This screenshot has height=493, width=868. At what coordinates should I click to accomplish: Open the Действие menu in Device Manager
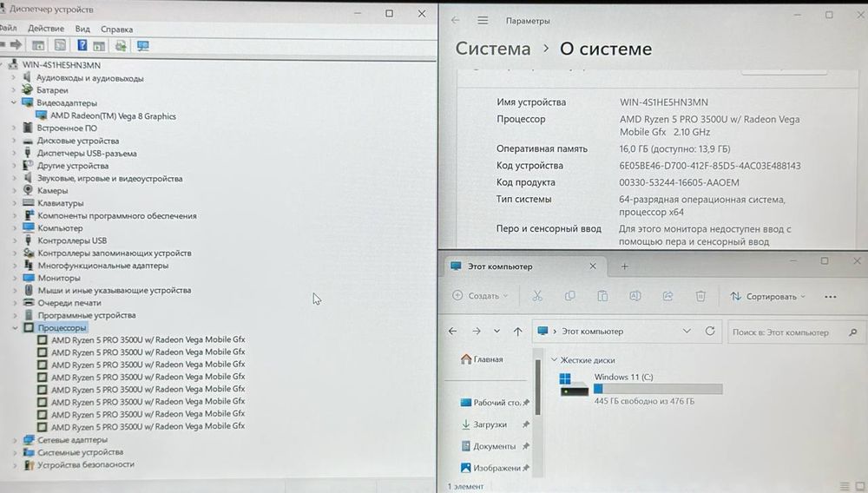point(46,29)
